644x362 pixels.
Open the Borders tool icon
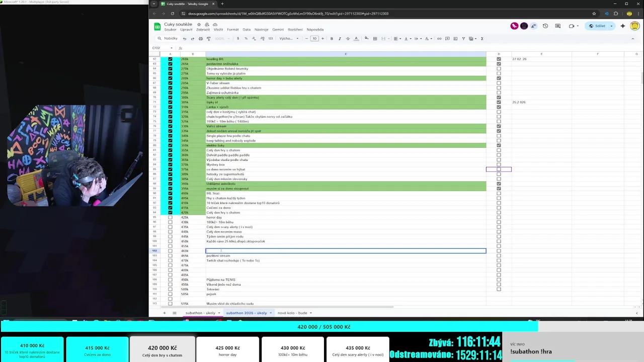click(x=375, y=39)
